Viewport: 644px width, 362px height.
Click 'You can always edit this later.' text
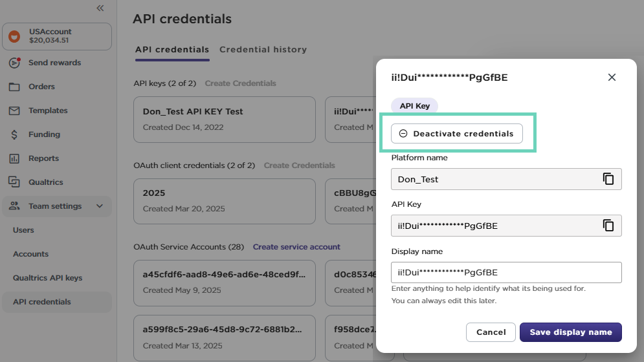tap(444, 301)
